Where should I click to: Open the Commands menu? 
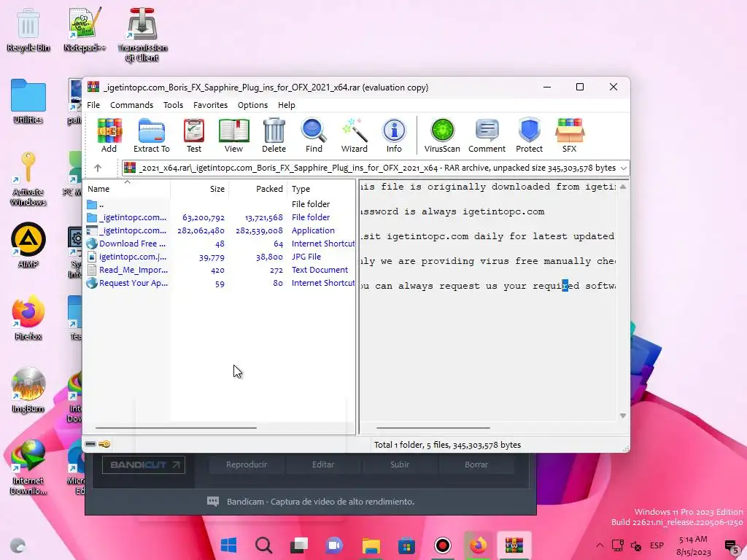pos(131,105)
